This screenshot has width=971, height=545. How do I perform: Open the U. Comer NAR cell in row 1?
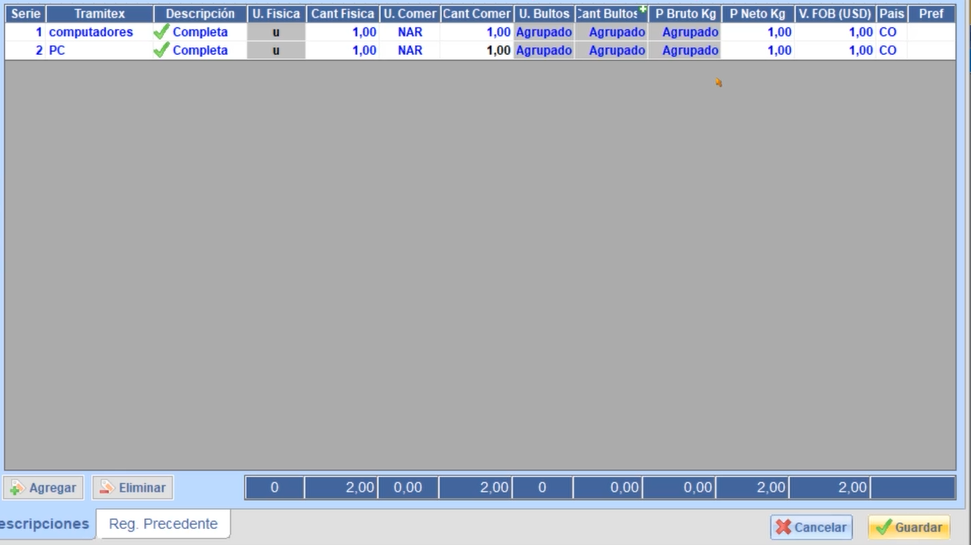409,32
